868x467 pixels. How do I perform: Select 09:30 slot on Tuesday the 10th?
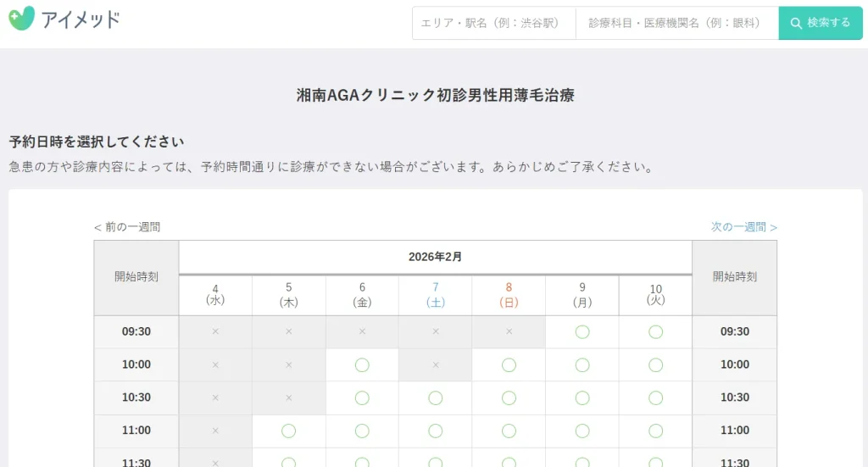[655, 331]
